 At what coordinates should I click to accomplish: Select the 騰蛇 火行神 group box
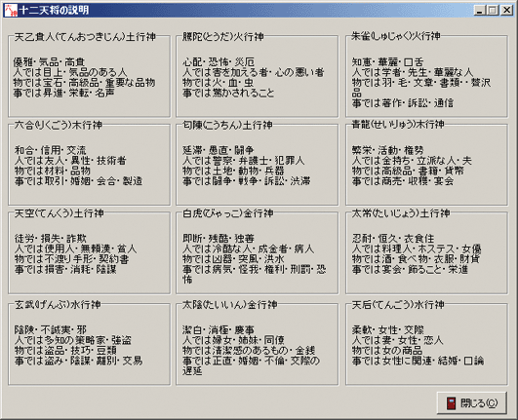257,74
